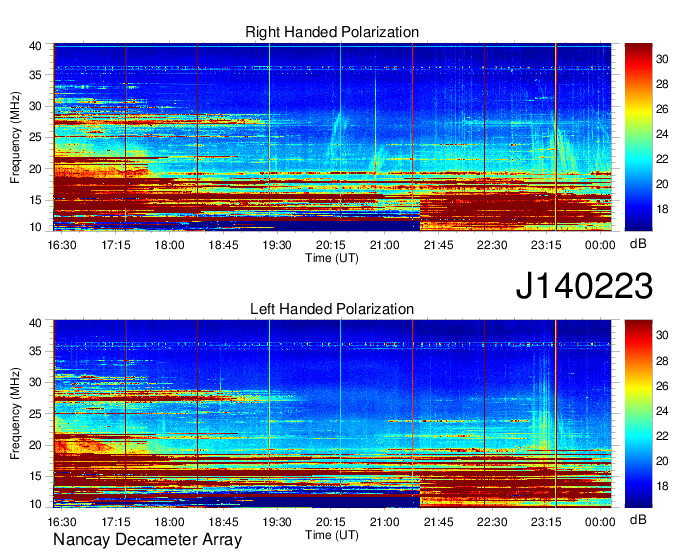Screen dimensions: 680x552
Task: Click the dB unit beside the right-handed colorbar
Action: pyautogui.click(x=638, y=244)
